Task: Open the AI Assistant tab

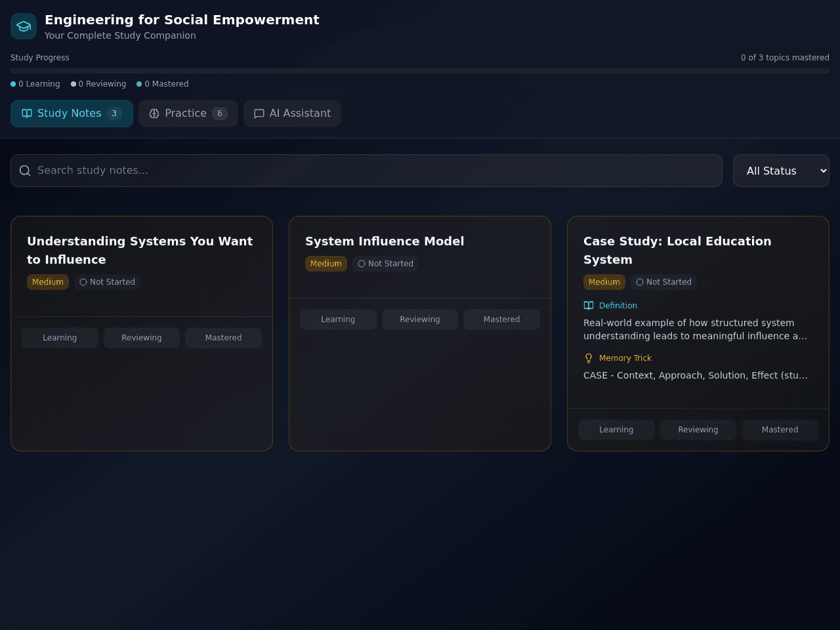Action: click(x=292, y=114)
